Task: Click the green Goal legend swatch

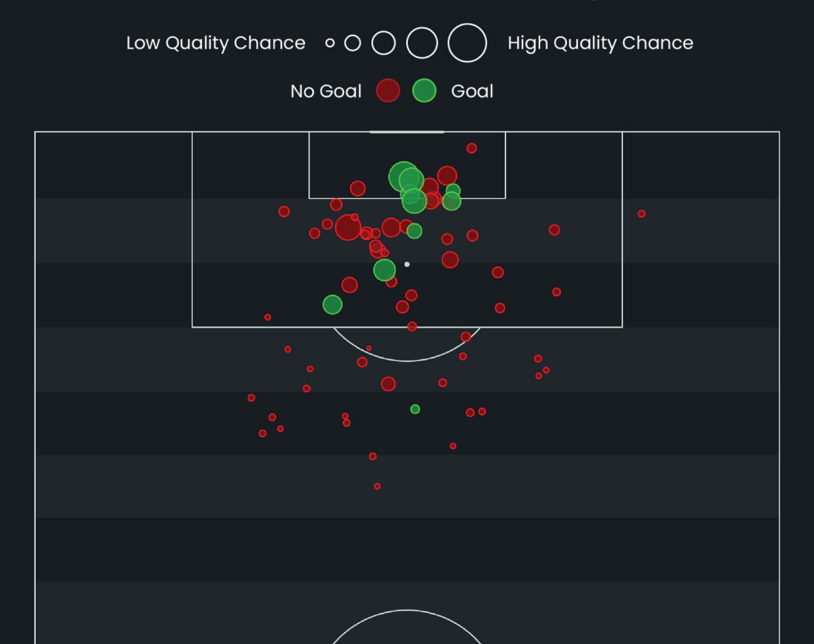Action: coord(424,91)
